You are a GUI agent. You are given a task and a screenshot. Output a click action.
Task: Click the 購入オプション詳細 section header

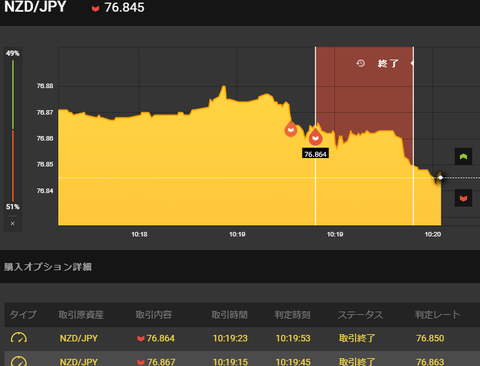pos(48,267)
